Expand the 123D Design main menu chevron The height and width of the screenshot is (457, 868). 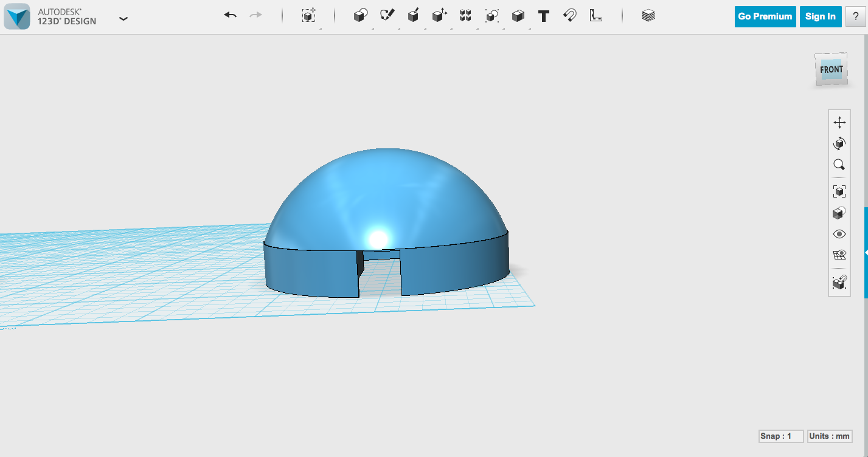[x=123, y=19]
